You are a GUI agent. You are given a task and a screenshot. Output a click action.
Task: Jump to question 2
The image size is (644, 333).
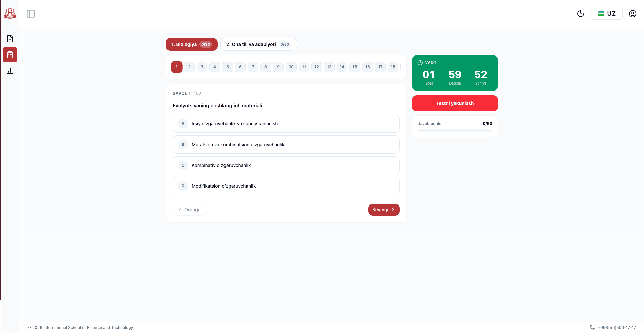click(189, 67)
